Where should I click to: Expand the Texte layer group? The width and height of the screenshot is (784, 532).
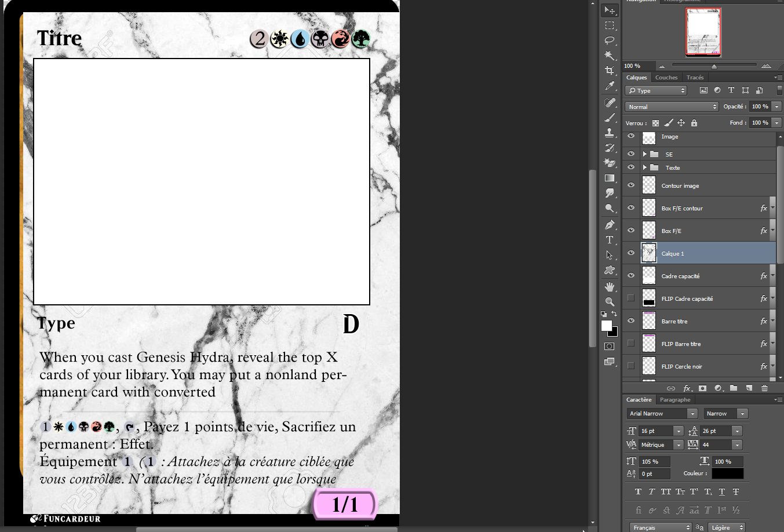tap(644, 167)
